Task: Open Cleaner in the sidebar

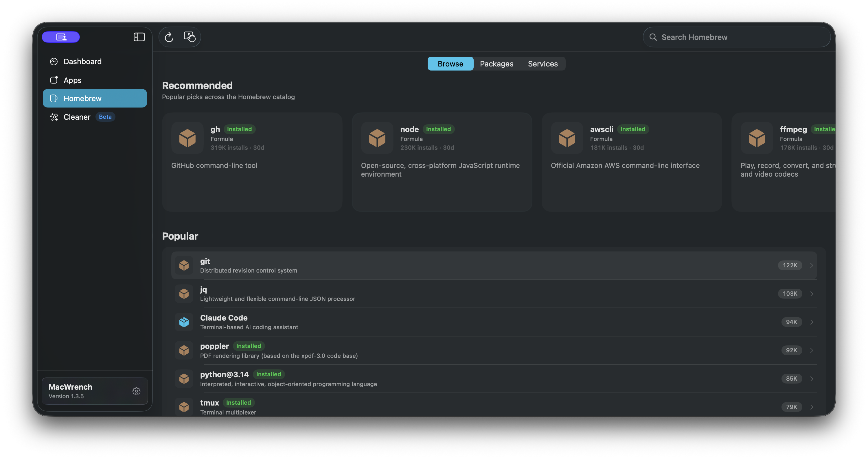Action: (95, 117)
